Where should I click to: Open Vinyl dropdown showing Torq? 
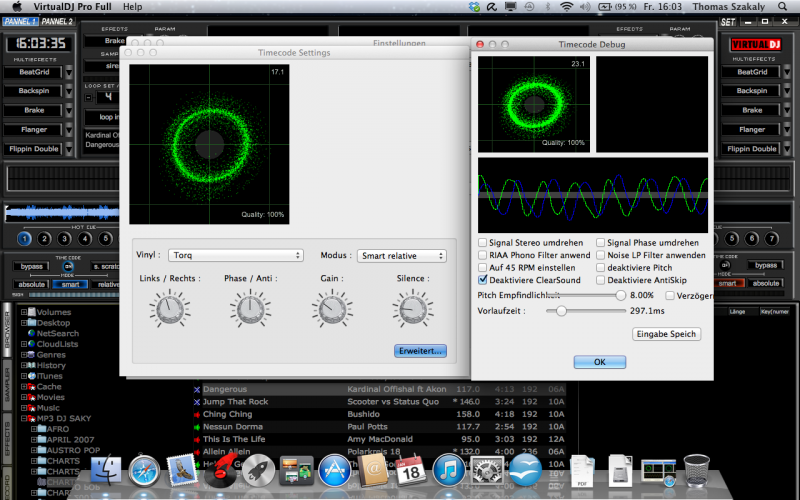coord(236,255)
